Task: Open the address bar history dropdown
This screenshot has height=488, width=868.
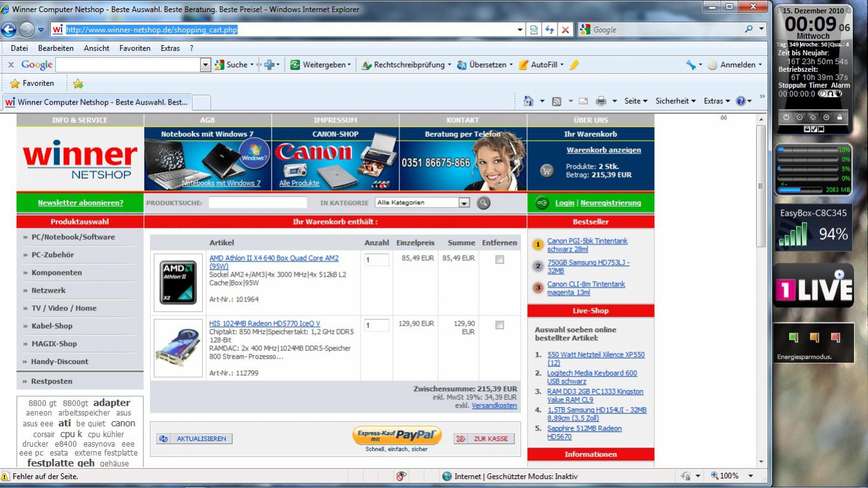Action: tap(521, 29)
